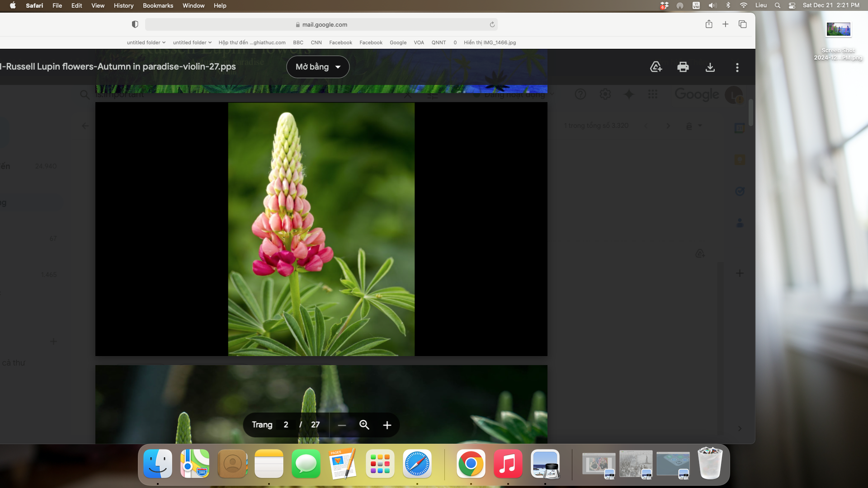Toggle the Safari privacy shield icon
Screen dimensions: 868x488
click(135, 24)
